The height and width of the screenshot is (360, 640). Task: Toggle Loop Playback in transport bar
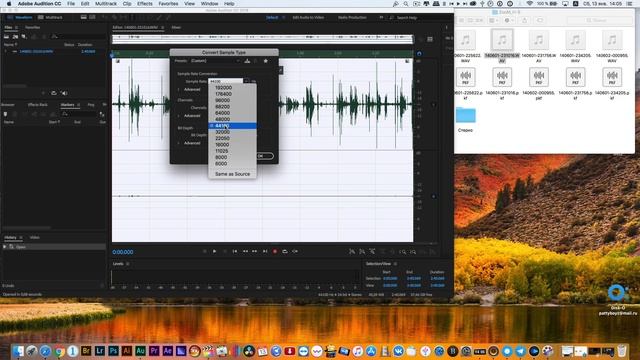pos(285,251)
